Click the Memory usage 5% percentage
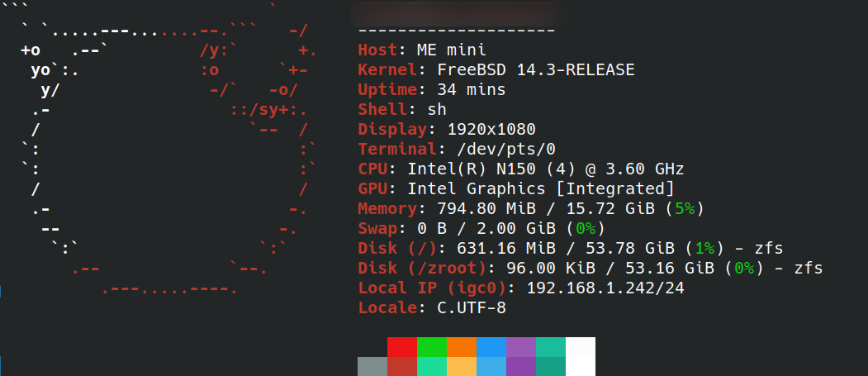This screenshot has height=376, width=868. point(685,208)
